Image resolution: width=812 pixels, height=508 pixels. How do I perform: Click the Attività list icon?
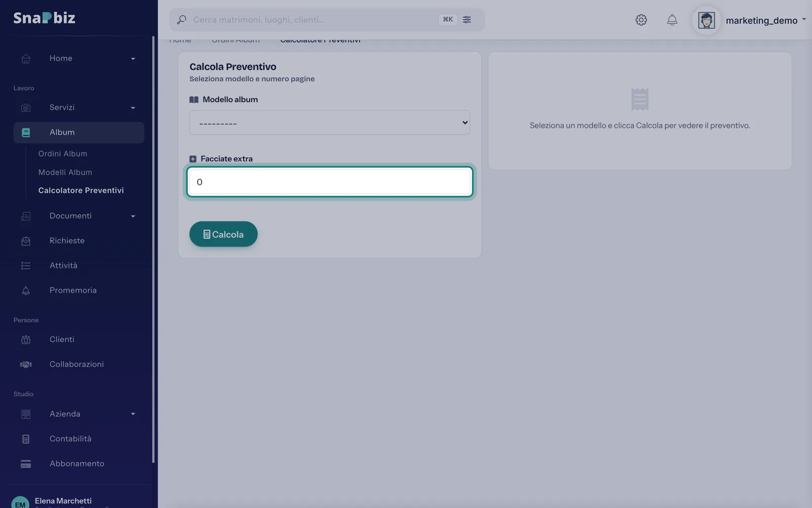pos(26,266)
